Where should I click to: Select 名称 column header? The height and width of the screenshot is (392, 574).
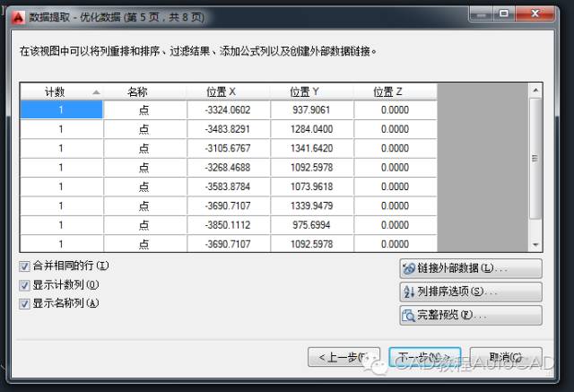tap(144, 91)
